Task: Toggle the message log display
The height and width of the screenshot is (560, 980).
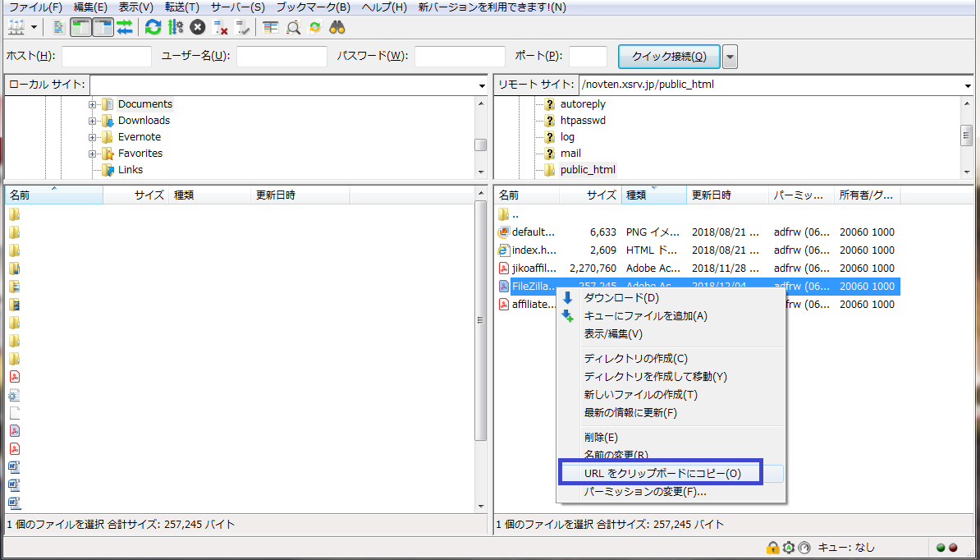Action: point(58,27)
